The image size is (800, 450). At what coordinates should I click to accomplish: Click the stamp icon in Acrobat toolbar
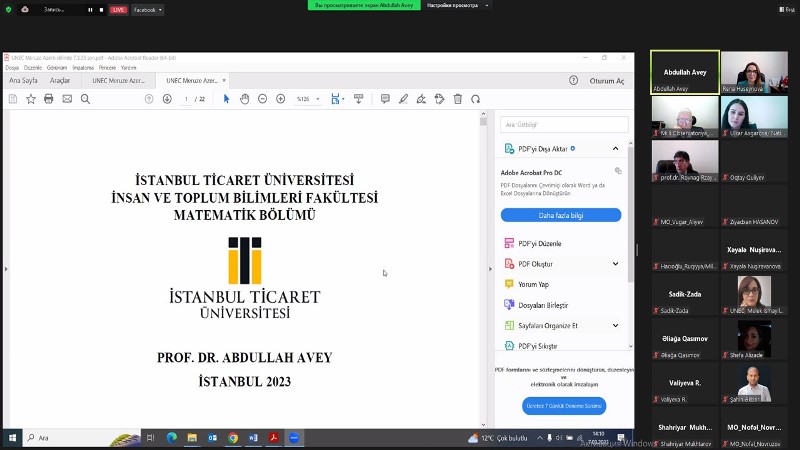(439, 99)
